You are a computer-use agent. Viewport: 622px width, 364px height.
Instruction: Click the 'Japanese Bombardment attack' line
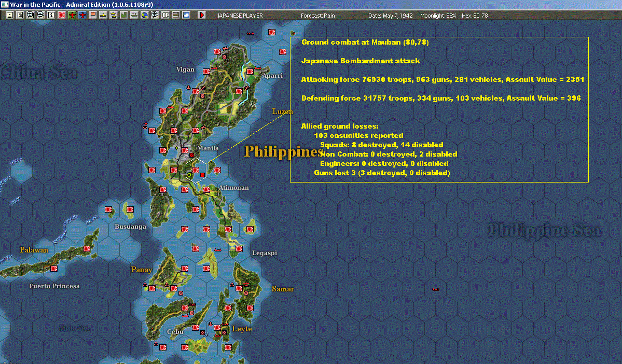(361, 61)
